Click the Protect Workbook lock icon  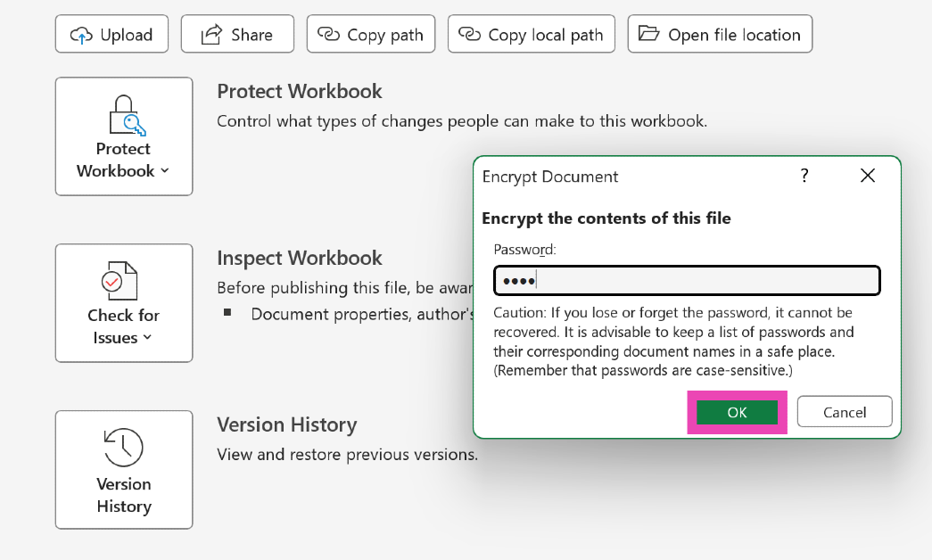click(123, 115)
